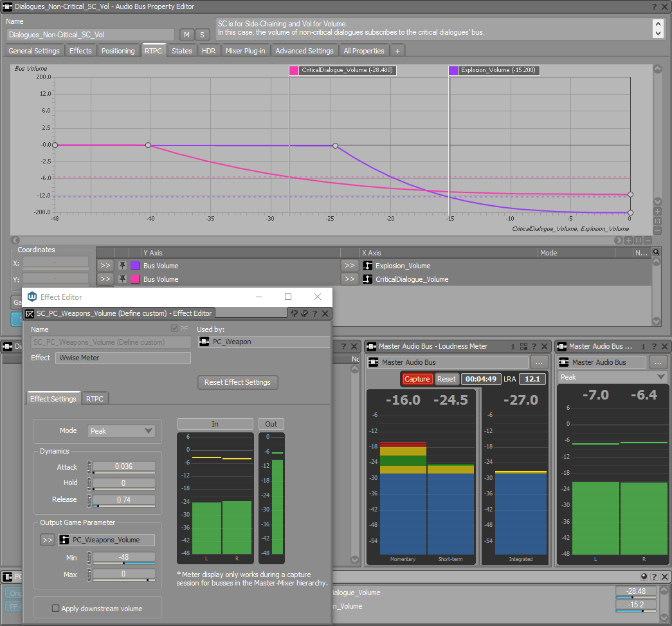Viewport: 672px width, 626px height.
Task: Open help for the Master Audio Bus Meter panel
Action: tap(654, 346)
